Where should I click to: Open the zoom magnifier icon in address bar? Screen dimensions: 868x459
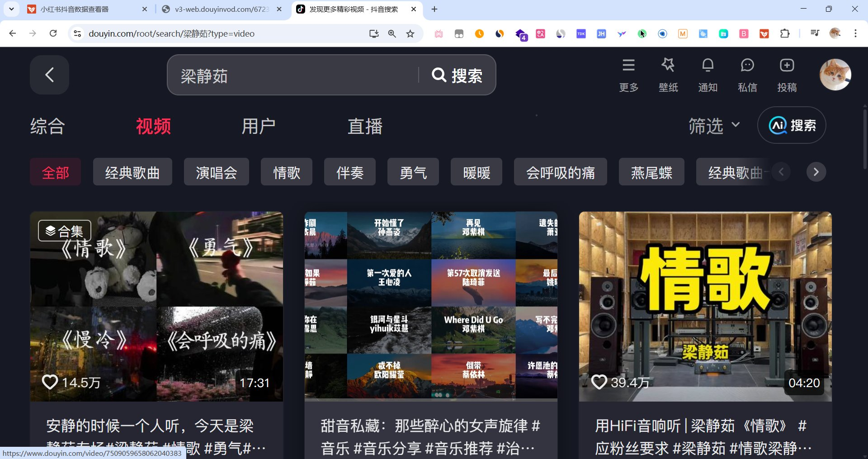tap(392, 33)
